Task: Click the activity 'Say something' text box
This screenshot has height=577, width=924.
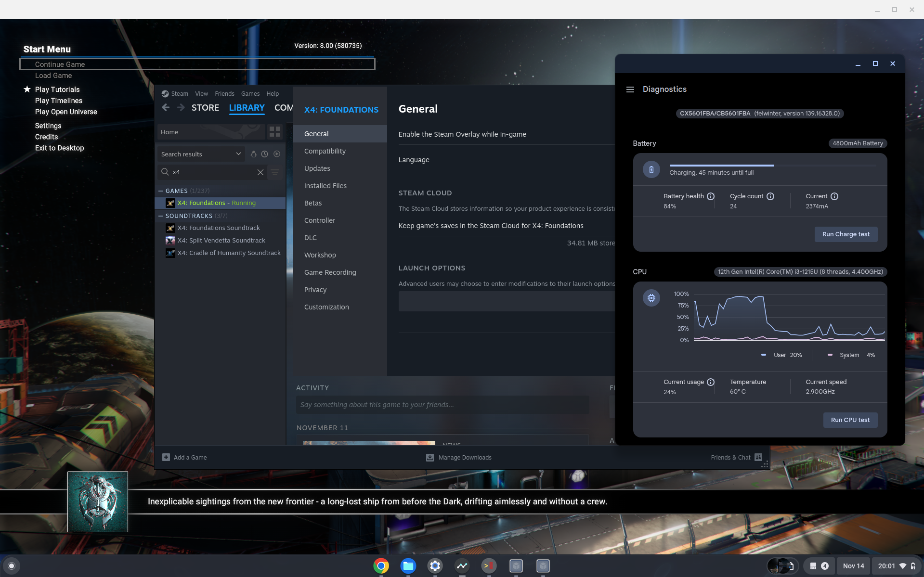Action: (x=442, y=405)
